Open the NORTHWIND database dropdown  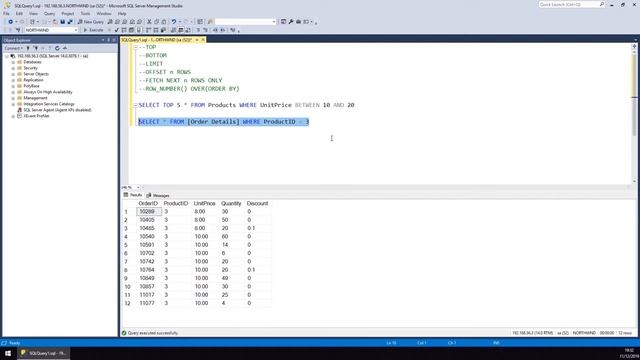click(76, 30)
